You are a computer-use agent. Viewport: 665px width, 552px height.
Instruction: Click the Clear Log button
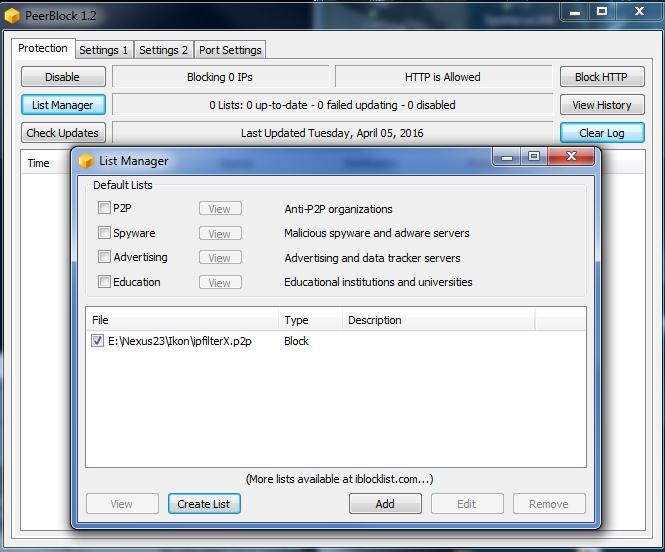(x=602, y=133)
